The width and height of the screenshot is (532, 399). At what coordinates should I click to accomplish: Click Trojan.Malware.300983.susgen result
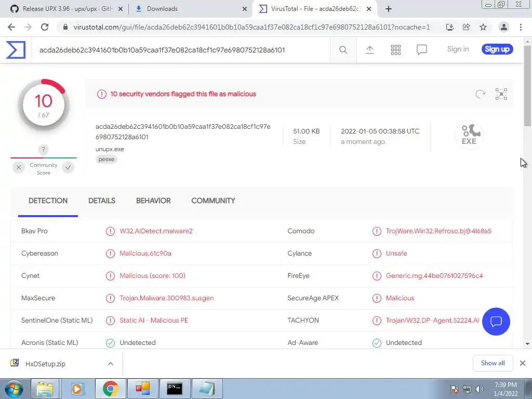[167, 298]
